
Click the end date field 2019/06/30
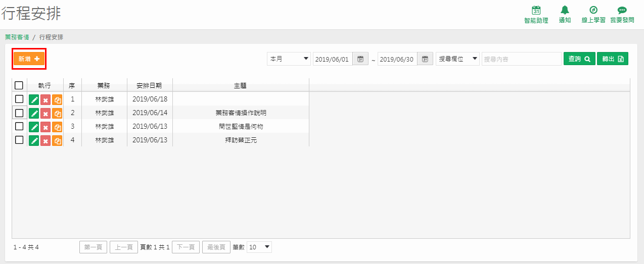pos(398,59)
